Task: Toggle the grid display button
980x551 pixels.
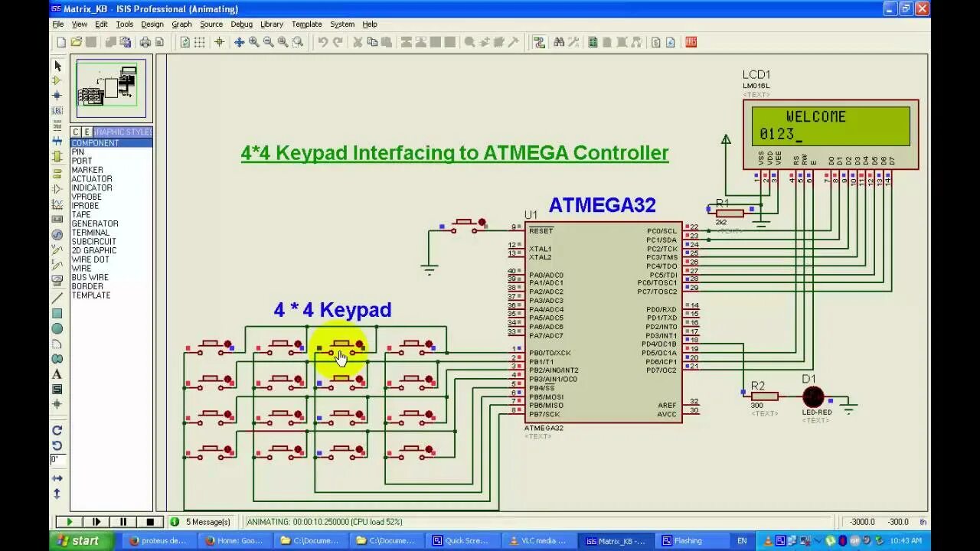Action: click(200, 42)
